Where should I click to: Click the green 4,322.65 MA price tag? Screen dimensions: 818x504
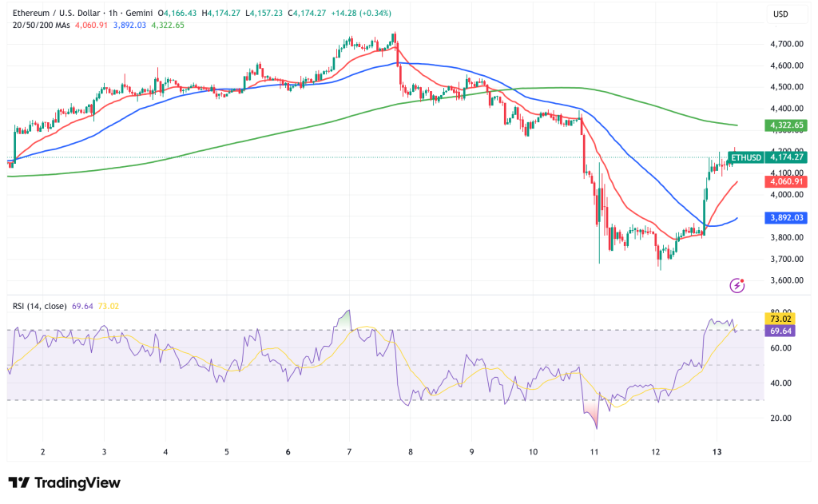click(785, 125)
